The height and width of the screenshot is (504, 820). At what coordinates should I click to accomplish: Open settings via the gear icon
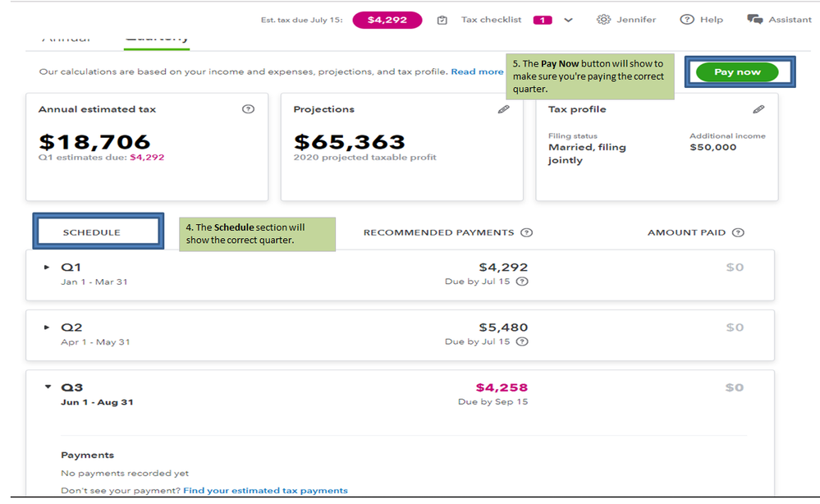(603, 20)
